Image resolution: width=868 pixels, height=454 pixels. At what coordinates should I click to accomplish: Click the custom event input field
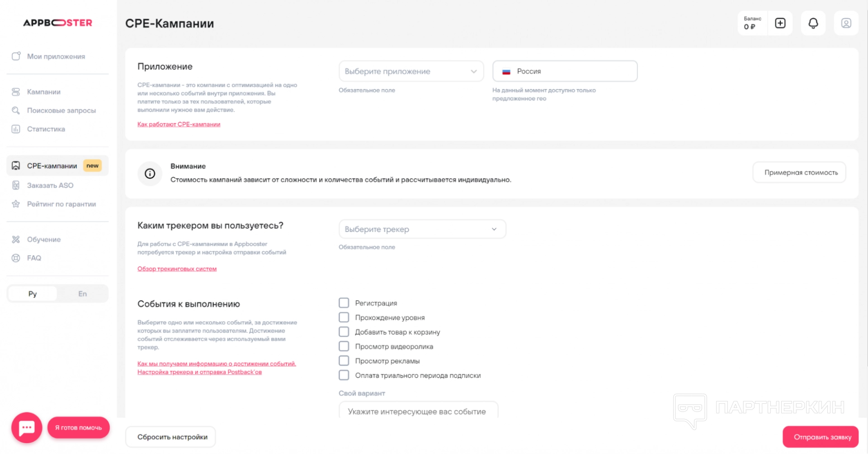(418, 411)
